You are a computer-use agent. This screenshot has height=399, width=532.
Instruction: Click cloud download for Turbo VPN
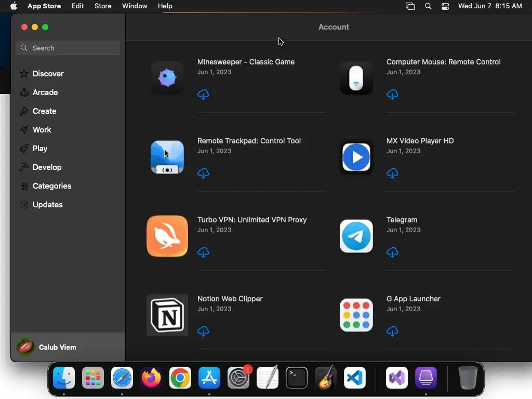[x=203, y=252]
